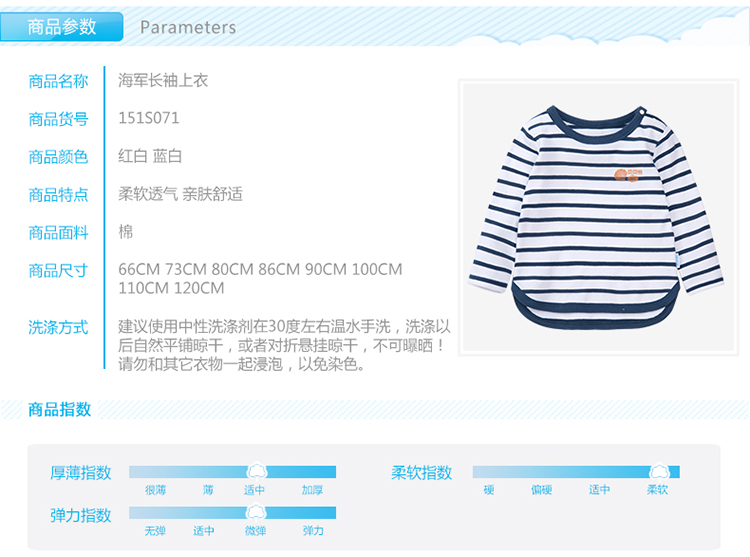Screen dimensions: 750x557
Task: Click the 商品指数 section heading
Action: pos(60,409)
